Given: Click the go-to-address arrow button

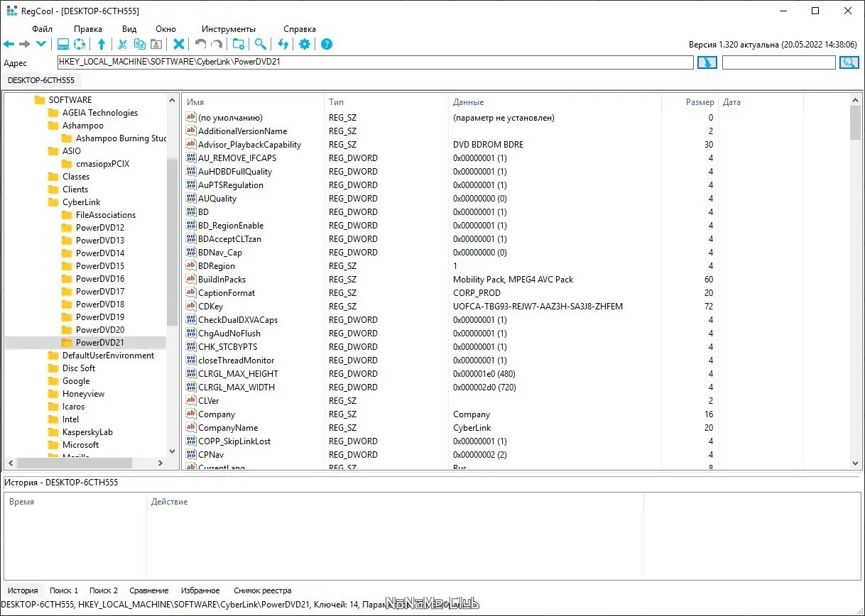Looking at the screenshot, I should tap(707, 62).
